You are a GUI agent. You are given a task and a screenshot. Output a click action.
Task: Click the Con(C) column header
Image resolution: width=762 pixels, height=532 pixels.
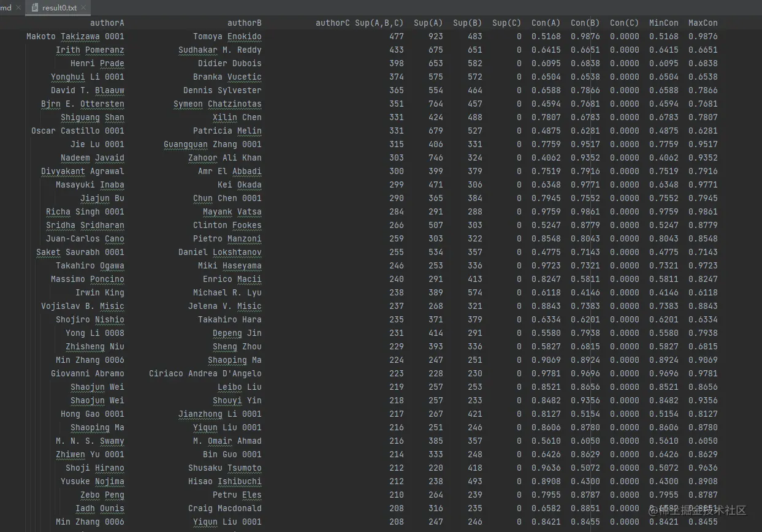click(624, 23)
